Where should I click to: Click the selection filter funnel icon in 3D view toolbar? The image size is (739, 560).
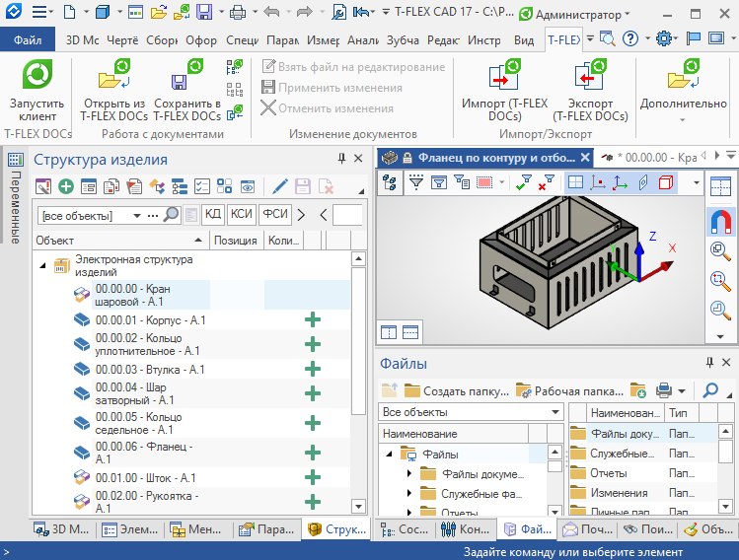click(416, 182)
